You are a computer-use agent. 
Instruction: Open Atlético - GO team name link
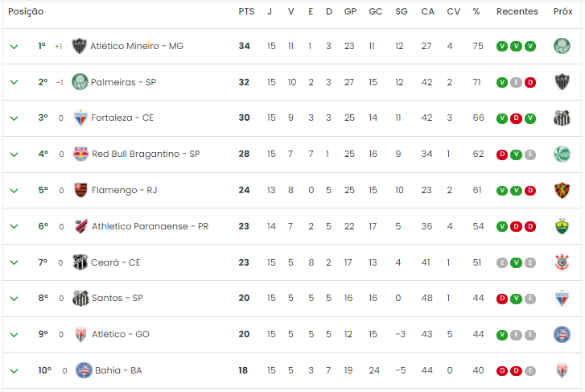121,334
